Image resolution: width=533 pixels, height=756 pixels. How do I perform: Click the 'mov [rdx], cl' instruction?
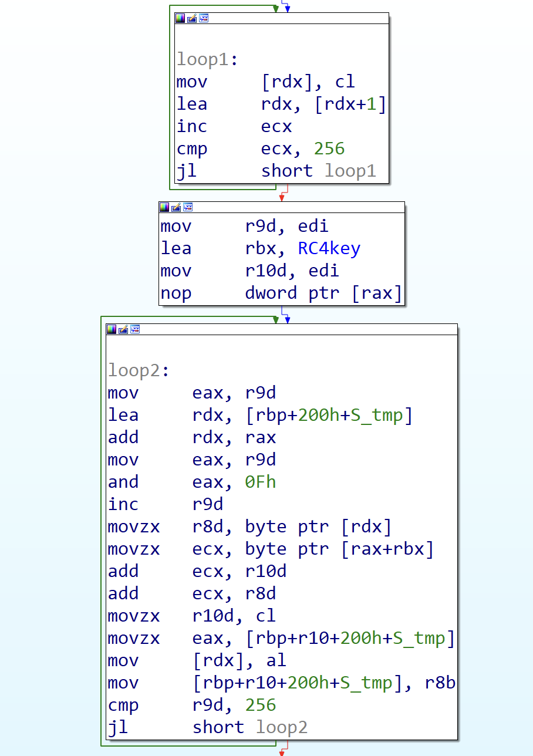266,82
